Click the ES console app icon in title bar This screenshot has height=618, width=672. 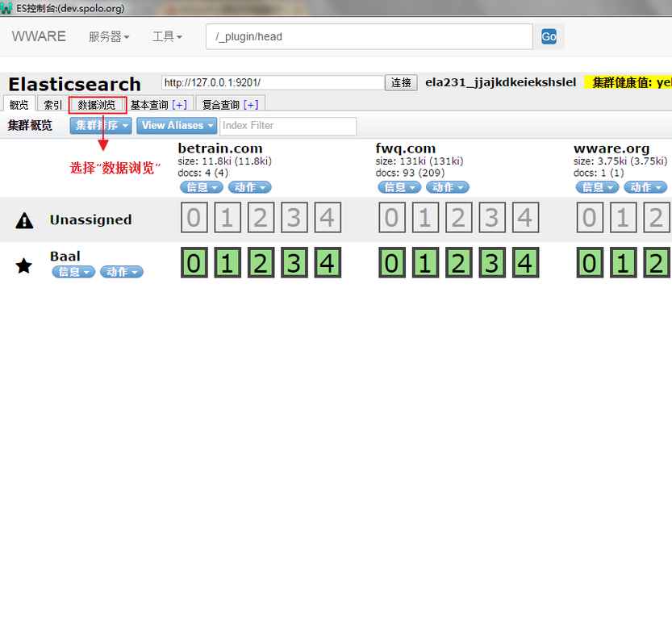(6, 8)
